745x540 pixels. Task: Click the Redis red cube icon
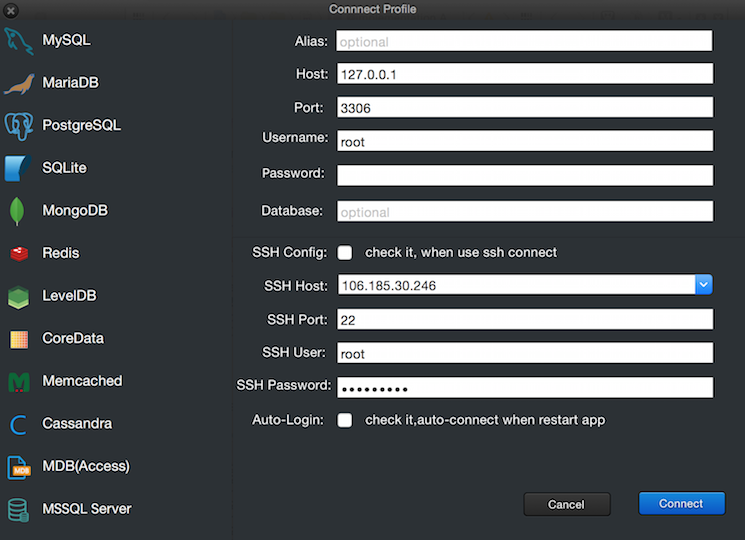(x=19, y=254)
